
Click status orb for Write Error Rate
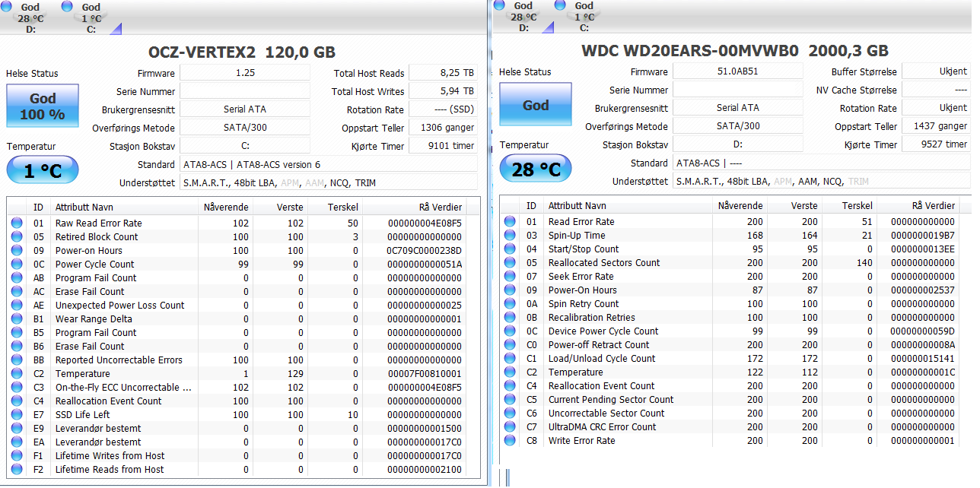point(510,441)
